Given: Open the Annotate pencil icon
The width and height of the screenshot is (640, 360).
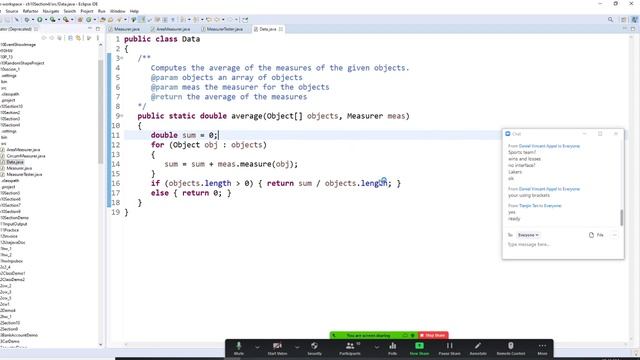Looking at the screenshot, I should (478, 346).
